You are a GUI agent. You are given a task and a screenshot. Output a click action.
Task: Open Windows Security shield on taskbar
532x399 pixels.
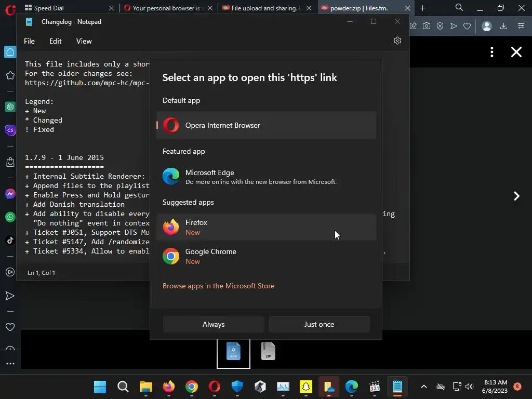point(237,387)
